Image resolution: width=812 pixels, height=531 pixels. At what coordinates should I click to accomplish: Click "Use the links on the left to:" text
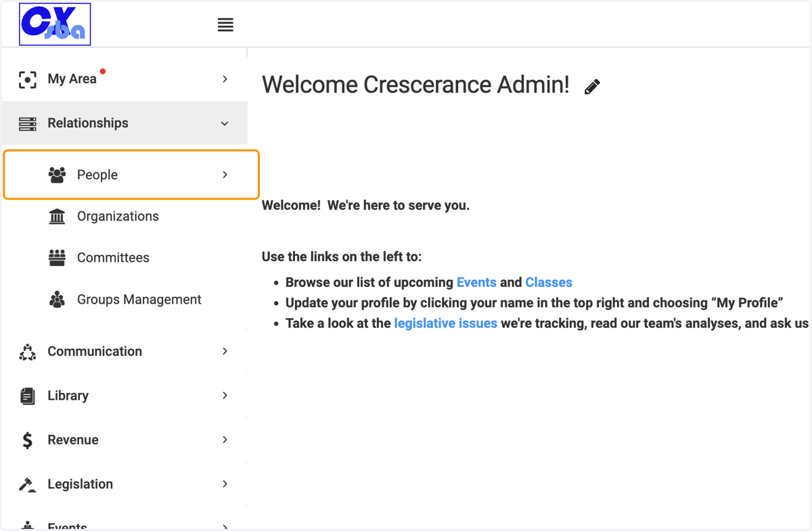click(342, 256)
